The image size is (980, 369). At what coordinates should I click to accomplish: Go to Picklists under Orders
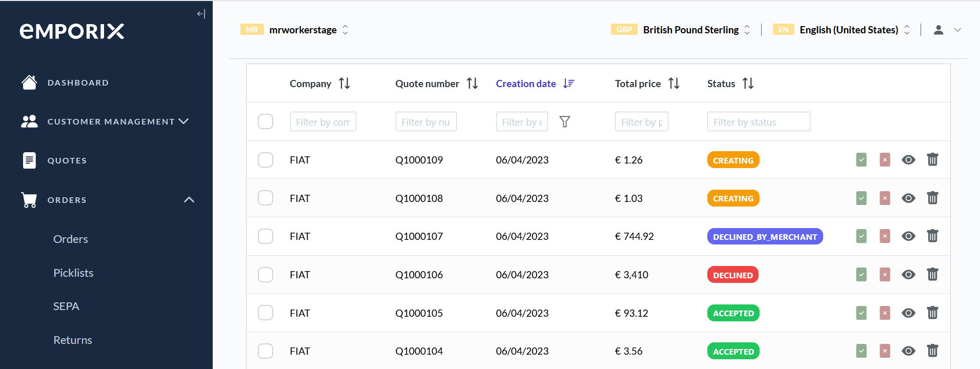click(x=73, y=273)
